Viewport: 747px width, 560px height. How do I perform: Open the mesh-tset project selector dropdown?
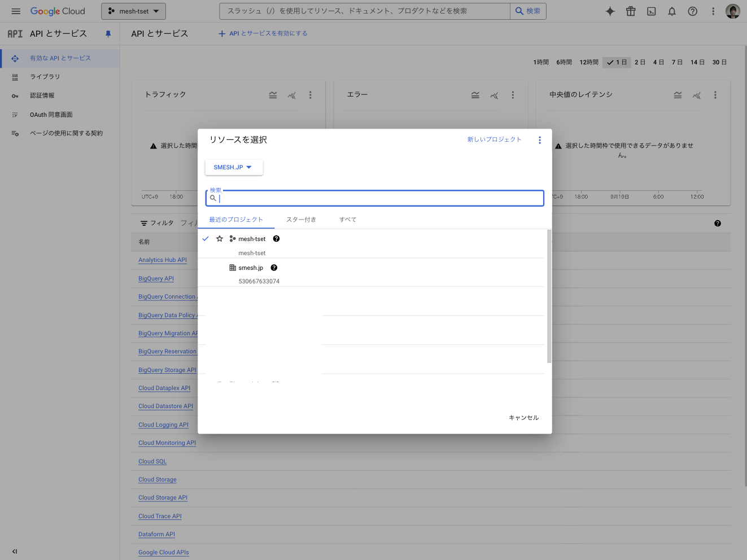coord(134,11)
